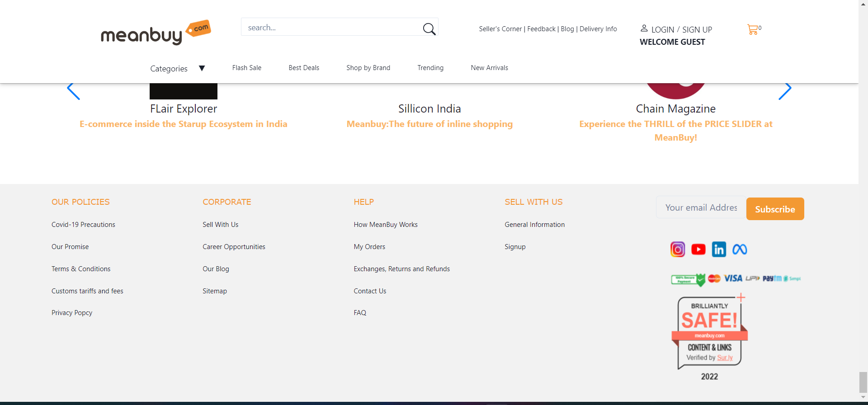This screenshot has height=405, width=868.
Task: Open the Meta social icon
Action: 740,249
